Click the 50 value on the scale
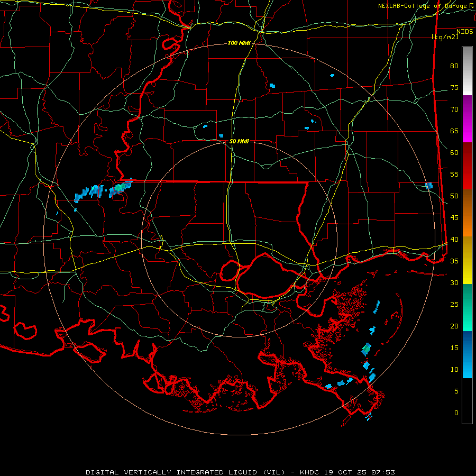The width and height of the screenshot is (476, 476). [x=454, y=196]
